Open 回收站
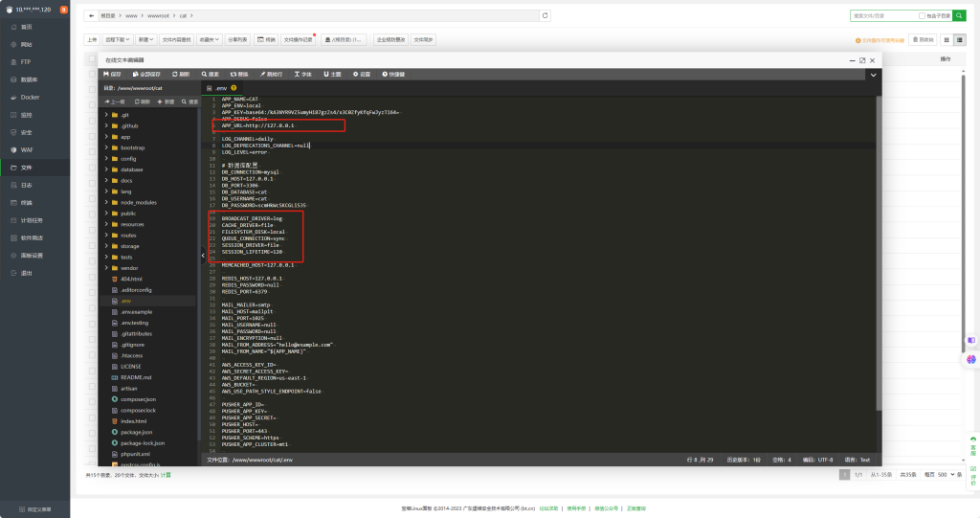This screenshot has width=980, height=518. [924, 39]
